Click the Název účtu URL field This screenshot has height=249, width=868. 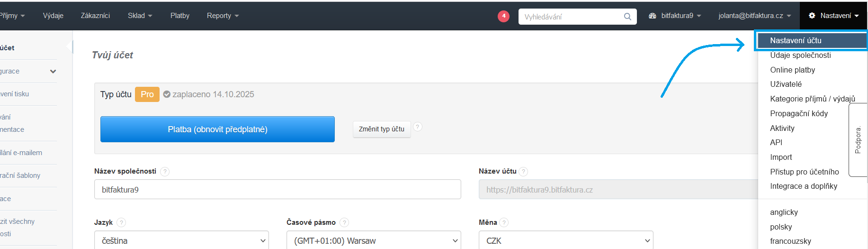(x=618, y=189)
